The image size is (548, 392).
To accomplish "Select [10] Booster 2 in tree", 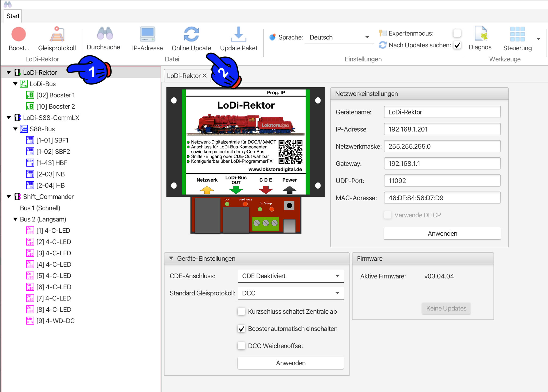I will click(55, 106).
